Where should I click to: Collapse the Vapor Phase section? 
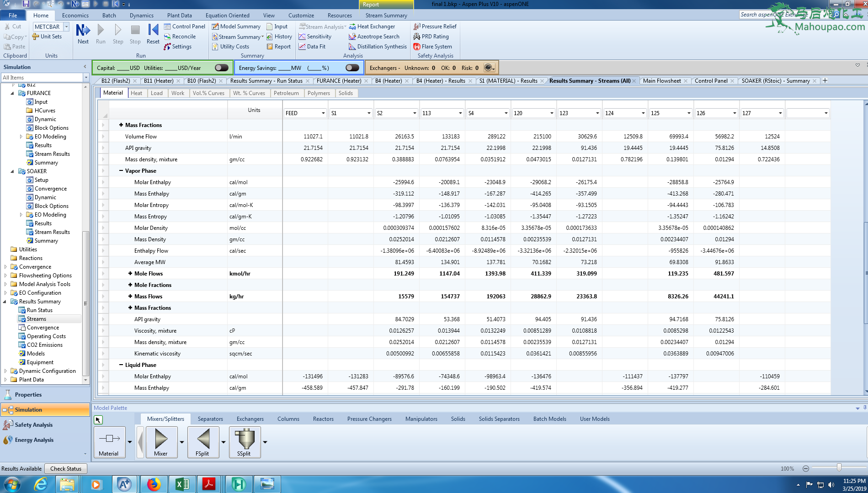click(x=121, y=171)
